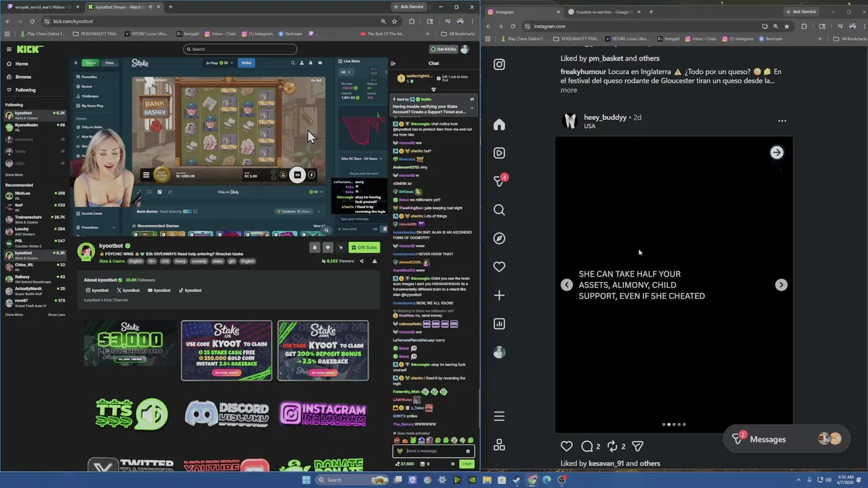868x488 pixels.
Task: Open Instagram search icon
Action: [499, 210]
